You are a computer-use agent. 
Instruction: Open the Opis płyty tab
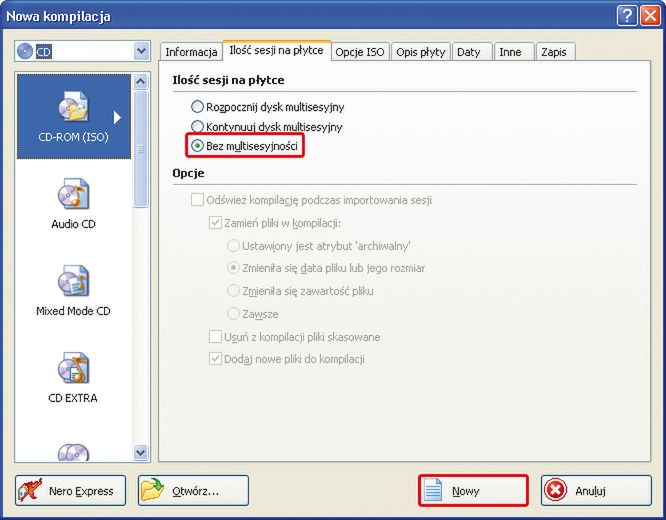coord(420,52)
